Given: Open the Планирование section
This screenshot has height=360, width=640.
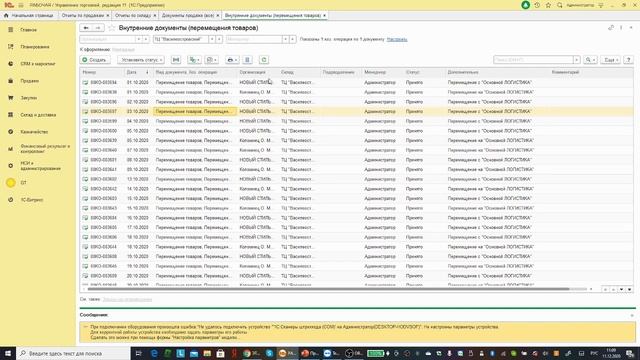Looking at the screenshot, I should click(35, 47).
